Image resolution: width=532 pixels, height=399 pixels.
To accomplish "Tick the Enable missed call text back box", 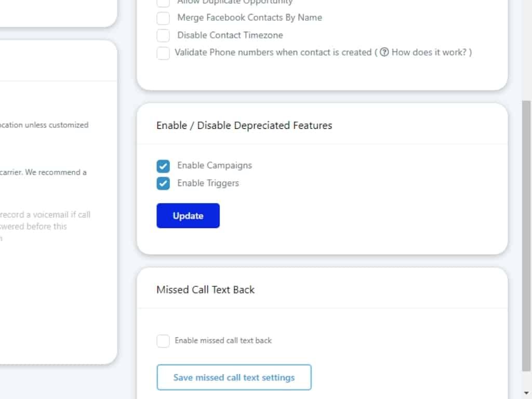I will (163, 341).
